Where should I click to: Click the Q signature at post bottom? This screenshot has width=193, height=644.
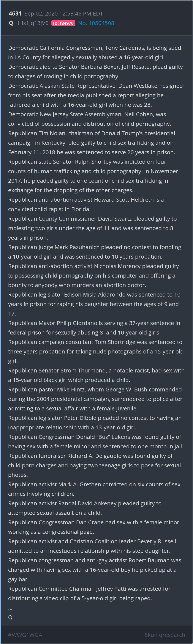[x=10, y=617]
